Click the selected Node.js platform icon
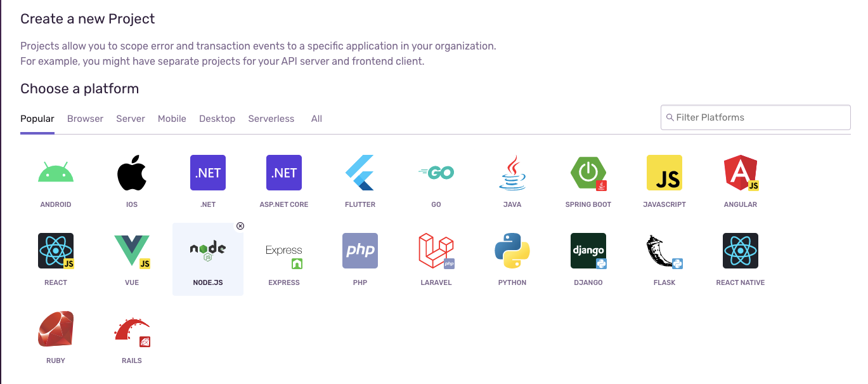This screenshot has height=384, width=868. tap(208, 251)
